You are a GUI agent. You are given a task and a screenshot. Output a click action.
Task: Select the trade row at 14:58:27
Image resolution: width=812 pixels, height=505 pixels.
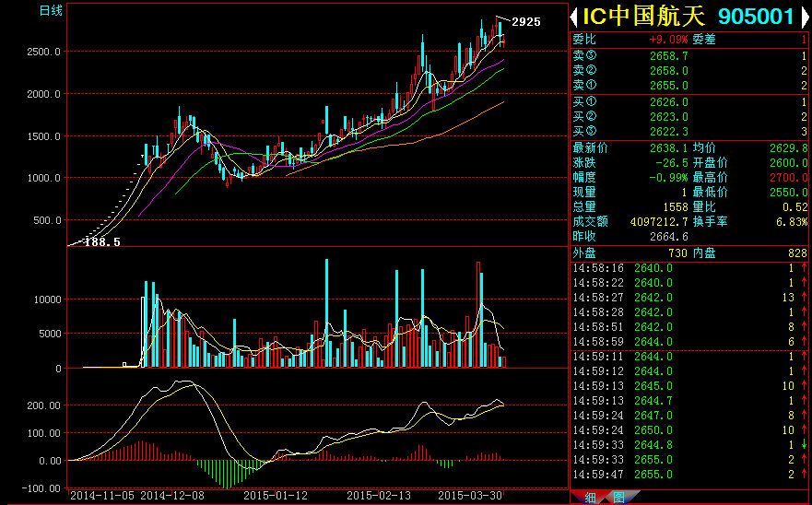click(x=689, y=298)
